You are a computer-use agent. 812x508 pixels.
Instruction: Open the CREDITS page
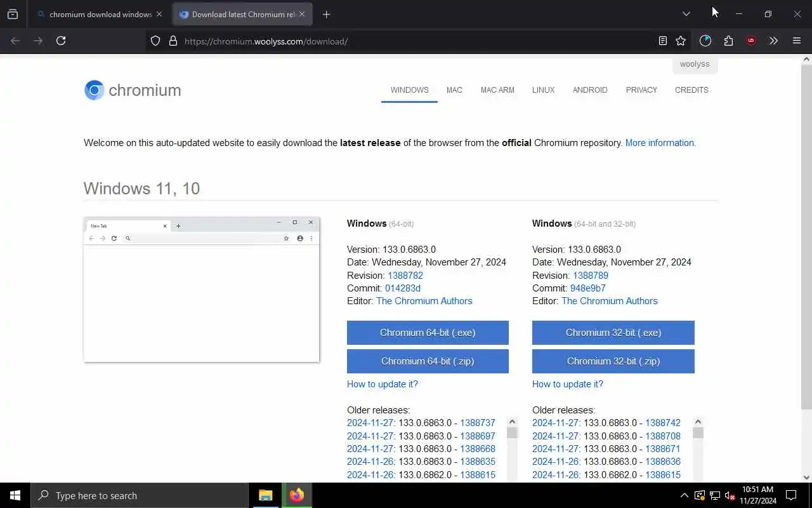(x=691, y=90)
